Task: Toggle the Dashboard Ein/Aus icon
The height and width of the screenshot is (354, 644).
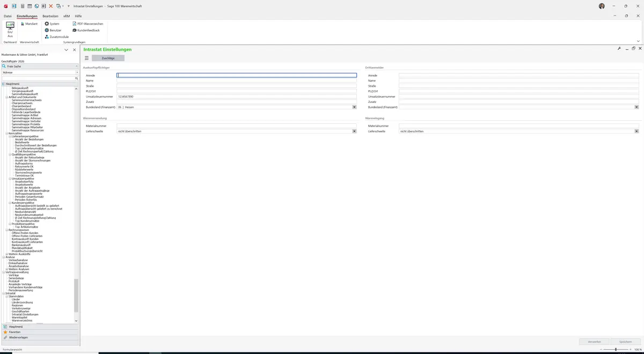Action: coord(10,29)
